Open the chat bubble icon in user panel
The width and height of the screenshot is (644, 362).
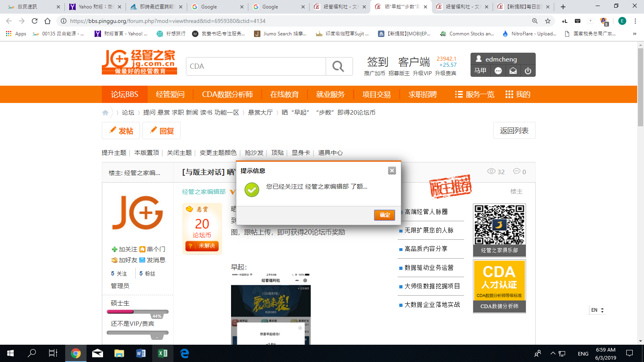[x=498, y=71]
